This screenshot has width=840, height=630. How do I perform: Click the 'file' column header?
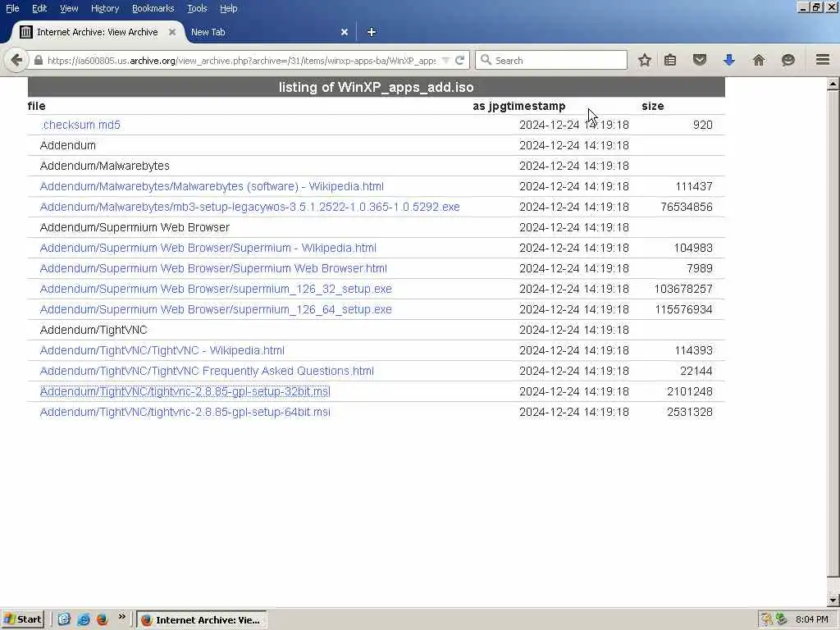point(36,106)
